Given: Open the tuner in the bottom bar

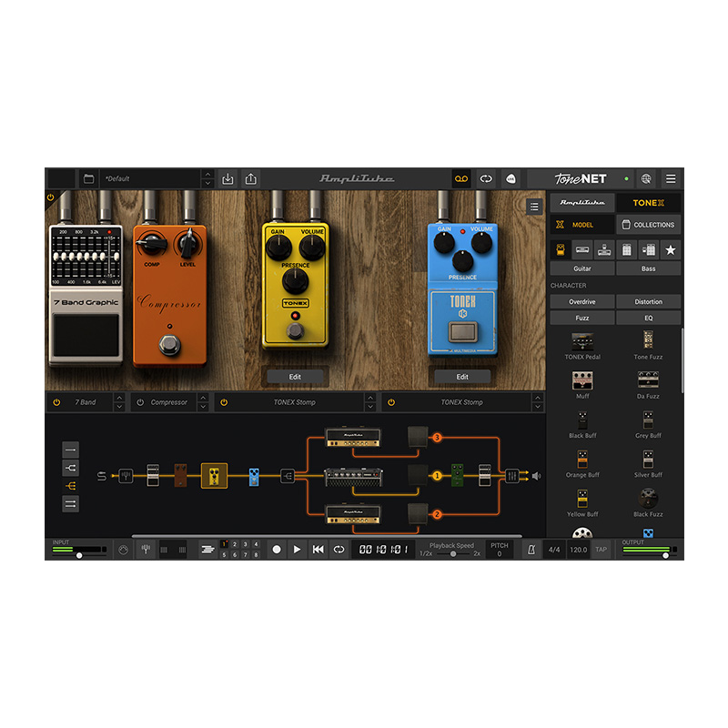Looking at the screenshot, I should coord(146,550).
